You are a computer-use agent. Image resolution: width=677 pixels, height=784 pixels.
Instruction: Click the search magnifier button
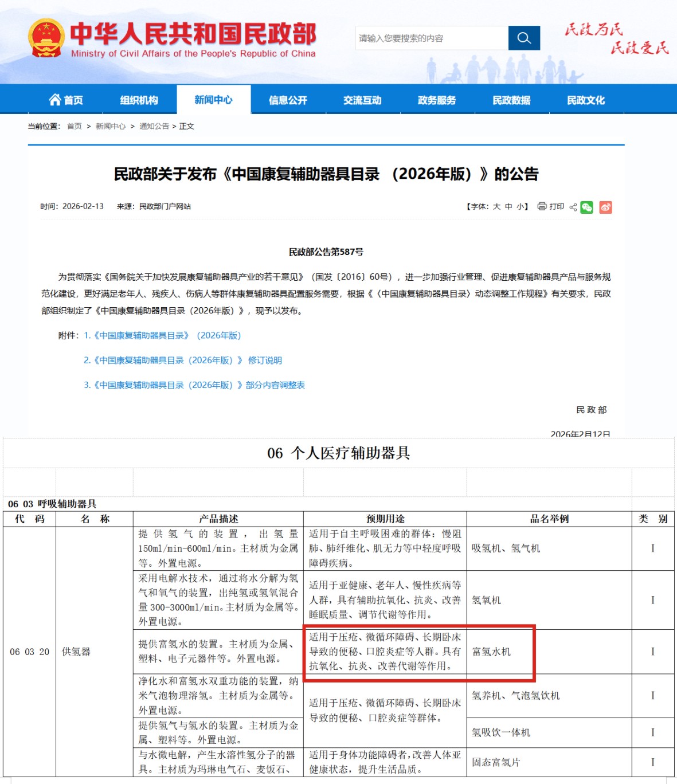click(523, 38)
